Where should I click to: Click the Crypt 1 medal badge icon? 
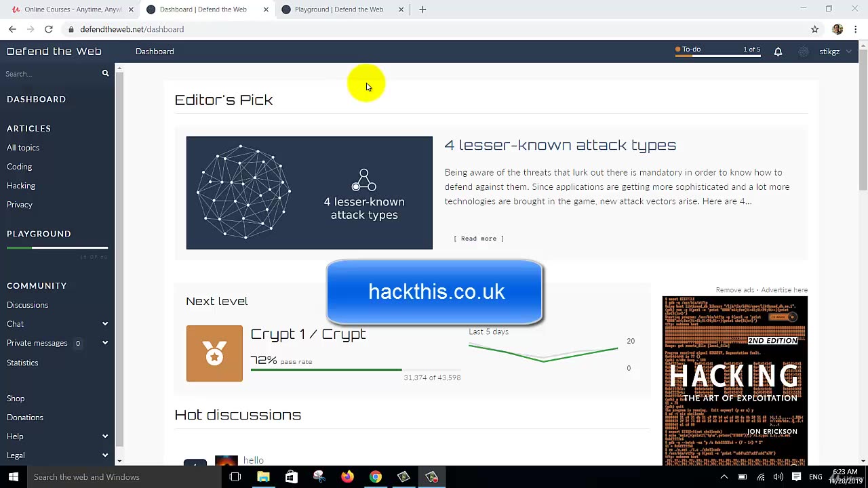(214, 353)
